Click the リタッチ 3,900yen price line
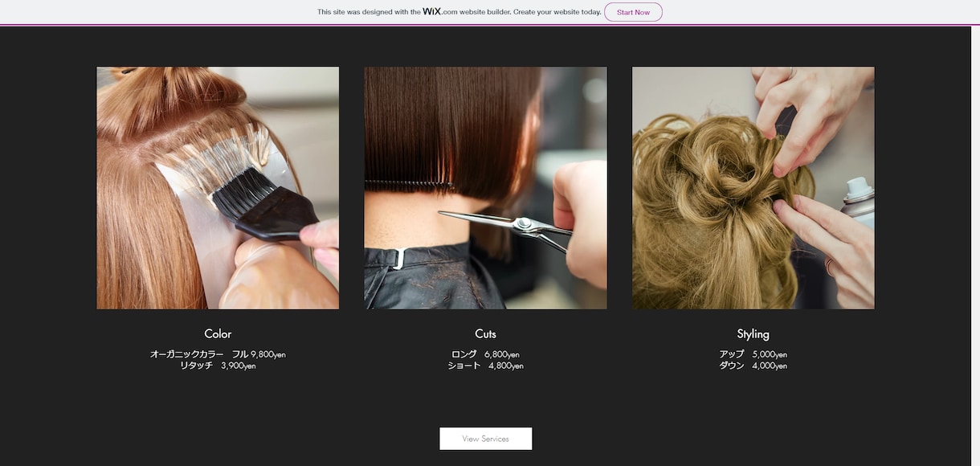 (218, 366)
